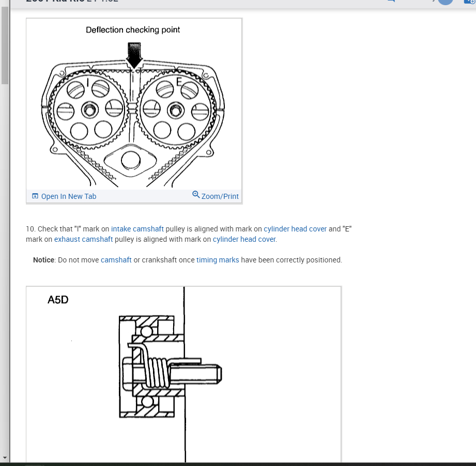
Task: Click the Open In New Tab icon
Action: pos(35,196)
